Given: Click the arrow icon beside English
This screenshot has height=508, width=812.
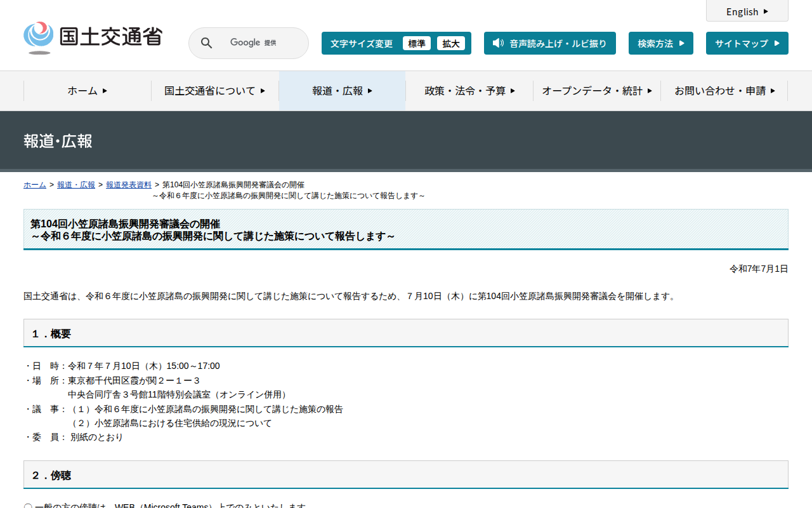Looking at the screenshot, I should coord(766,11).
